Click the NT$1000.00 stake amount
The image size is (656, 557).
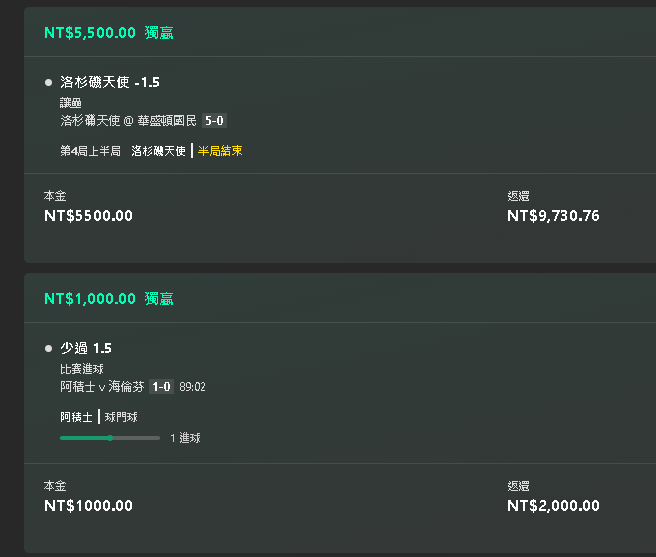(x=88, y=506)
